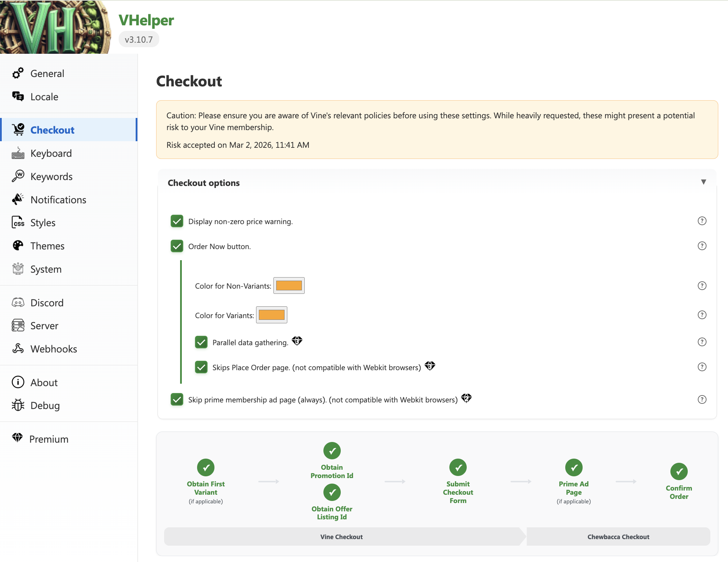The image size is (728, 562).
Task: Switch to the Notifications section
Action: pos(58,199)
